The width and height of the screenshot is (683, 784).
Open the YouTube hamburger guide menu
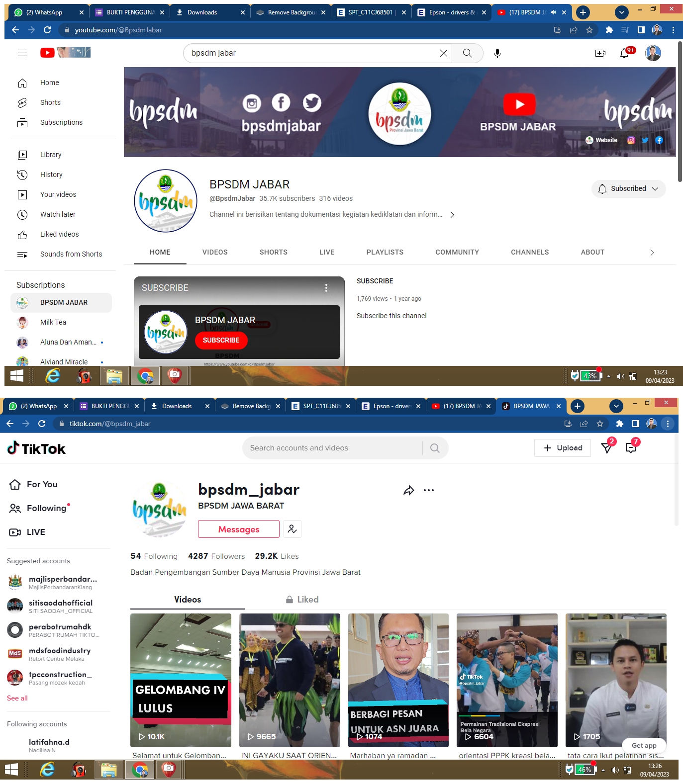pyautogui.click(x=22, y=53)
